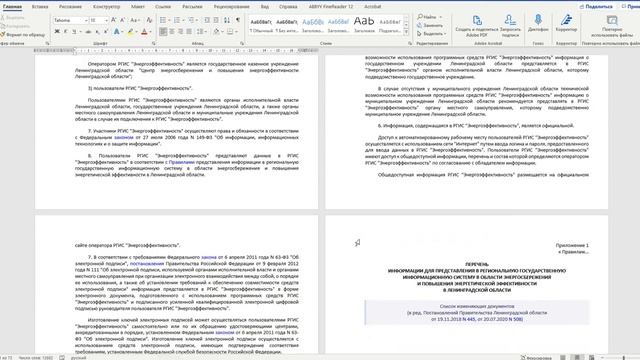The width and height of the screenshot is (640, 360).
Task: Switch to the Макет ribbon tab
Action: coord(138,7)
